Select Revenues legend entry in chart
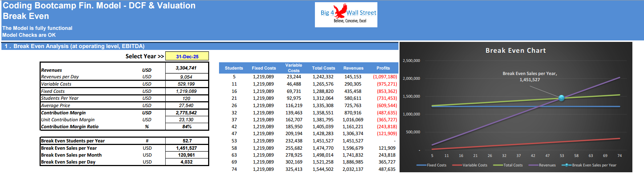This screenshot has width=644, height=177. tap(542, 165)
